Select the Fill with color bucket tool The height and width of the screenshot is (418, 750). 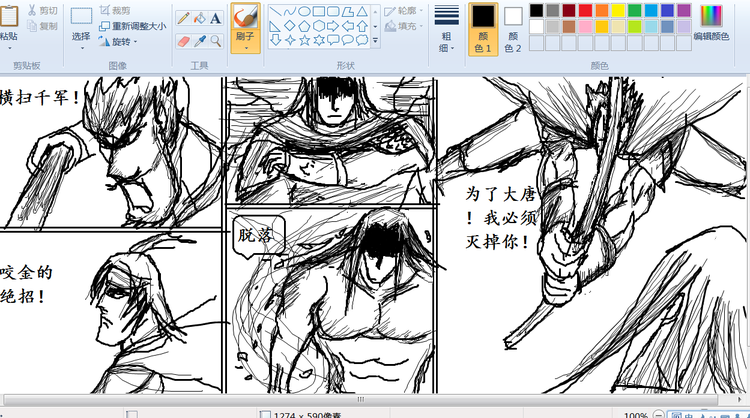click(199, 18)
